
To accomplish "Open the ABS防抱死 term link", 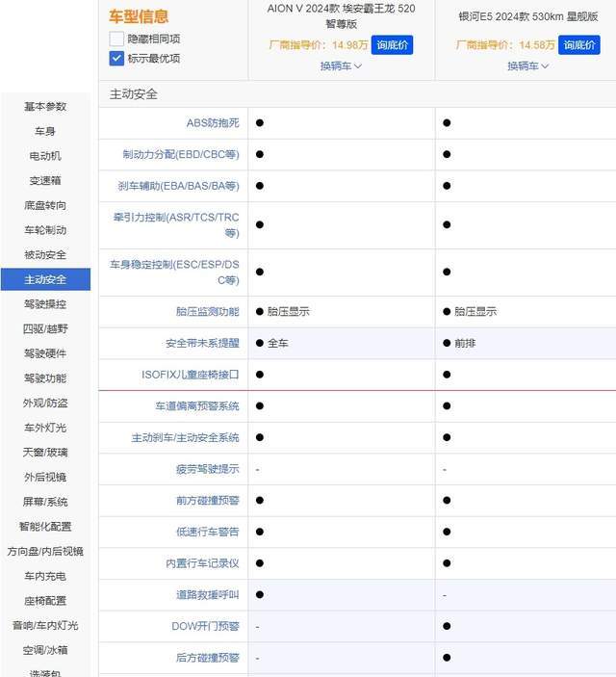I will pyautogui.click(x=213, y=123).
